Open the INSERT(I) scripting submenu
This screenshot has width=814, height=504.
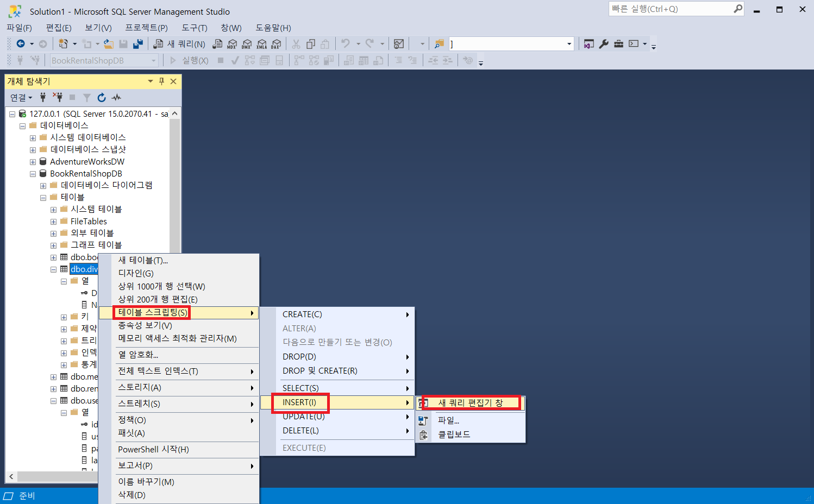tap(337, 402)
